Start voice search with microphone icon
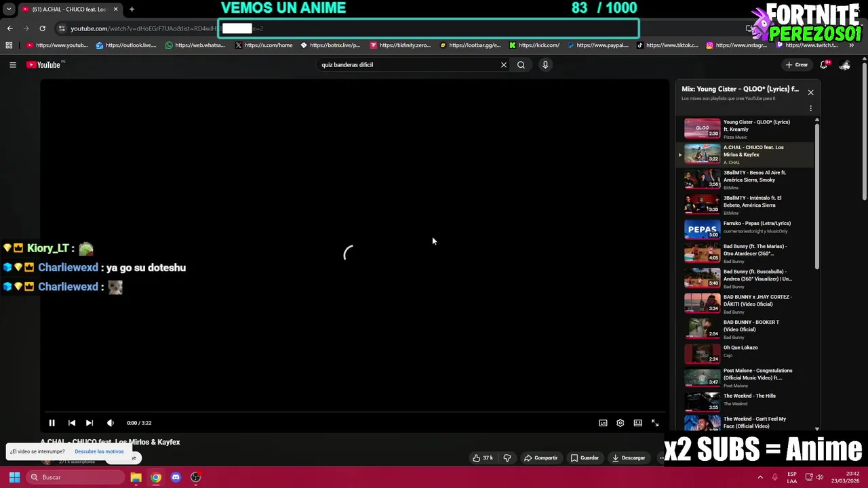Image resolution: width=868 pixels, height=488 pixels. coord(545,65)
